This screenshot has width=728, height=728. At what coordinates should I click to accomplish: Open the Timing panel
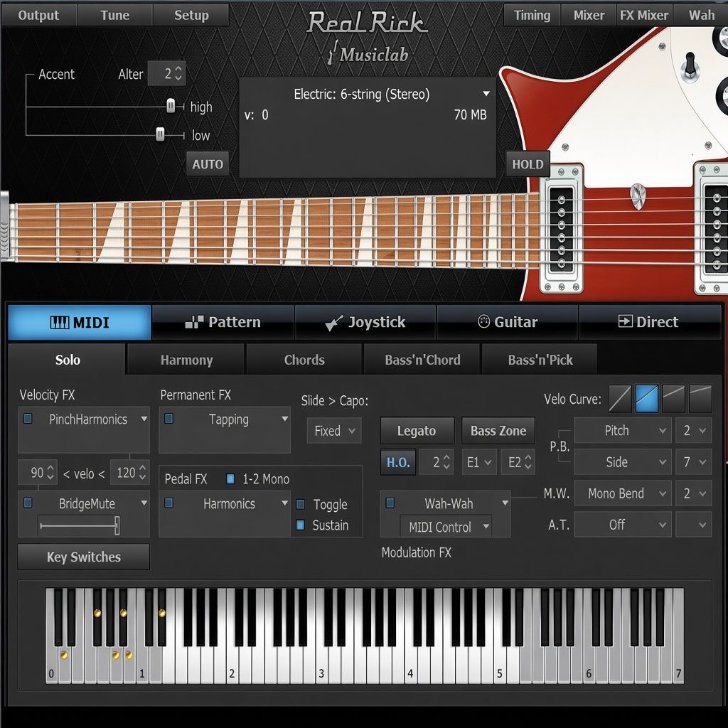[x=532, y=15]
